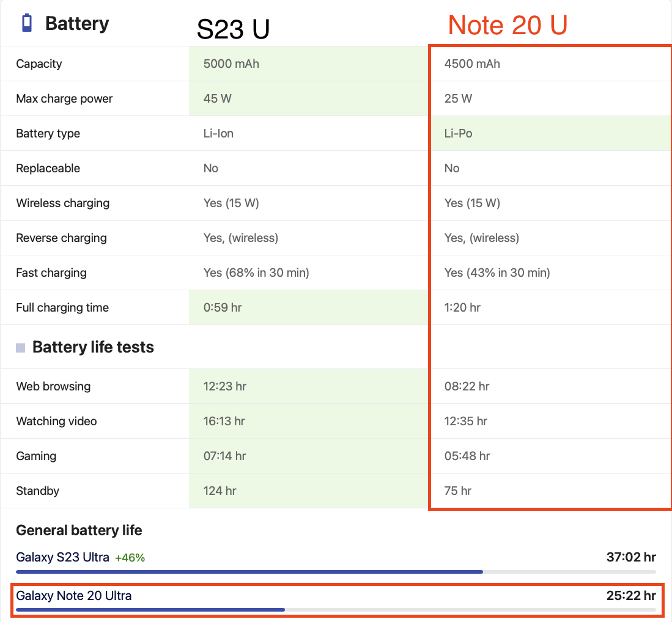Click the Note 20 Ultra battery life bar
The width and height of the screenshot is (672, 622).
pos(336,610)
